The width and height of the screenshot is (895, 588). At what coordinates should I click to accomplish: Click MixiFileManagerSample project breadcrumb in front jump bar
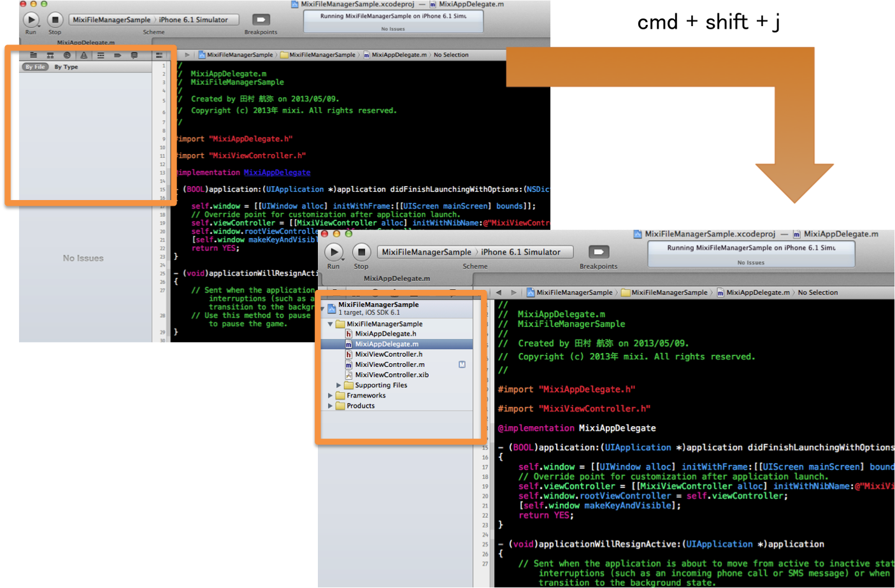569,292
